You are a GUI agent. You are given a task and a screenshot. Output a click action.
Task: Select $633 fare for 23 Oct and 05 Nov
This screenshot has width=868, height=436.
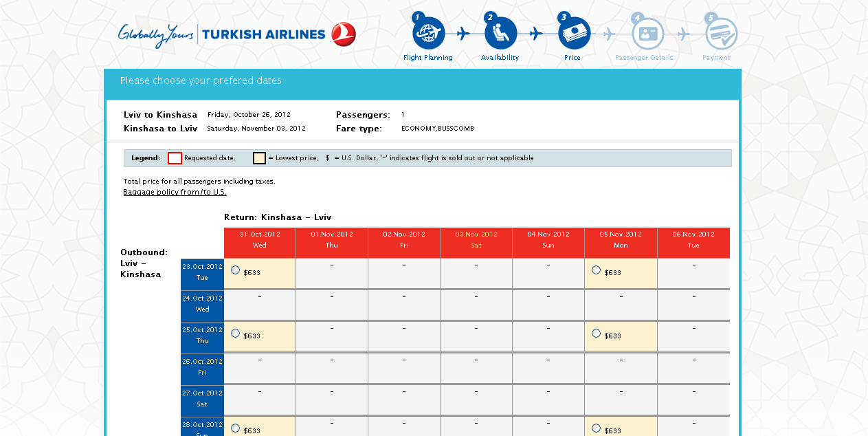click(x=596, y=270)
